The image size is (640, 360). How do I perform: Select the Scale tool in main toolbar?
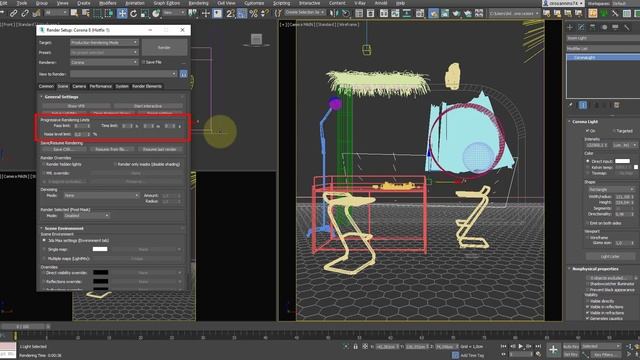144,13
